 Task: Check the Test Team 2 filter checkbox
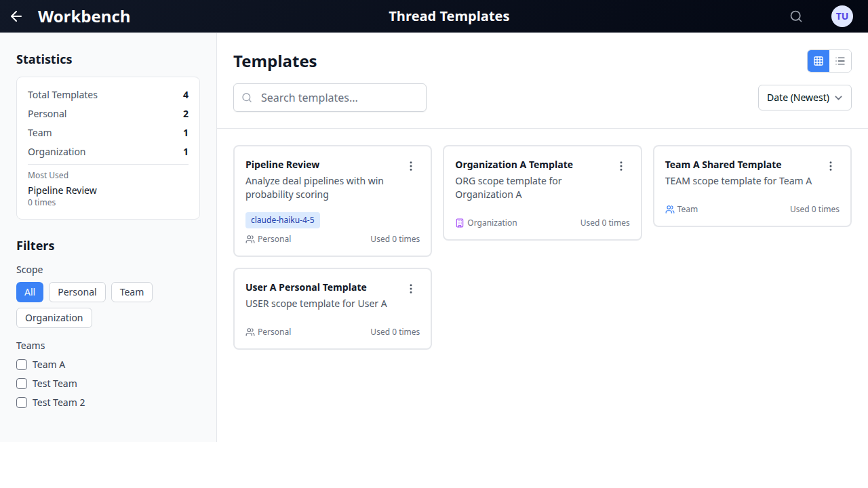21,402
